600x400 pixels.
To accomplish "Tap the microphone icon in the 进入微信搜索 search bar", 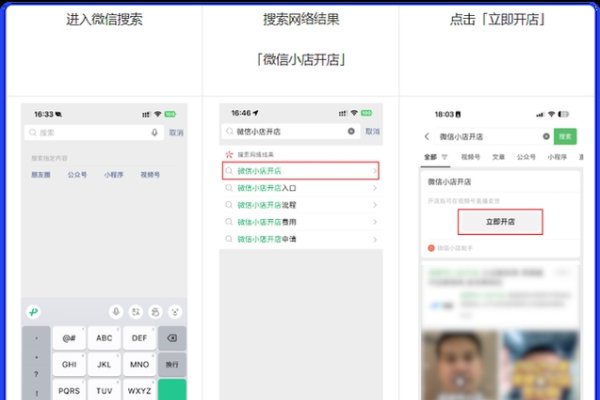I will [154, 132].
